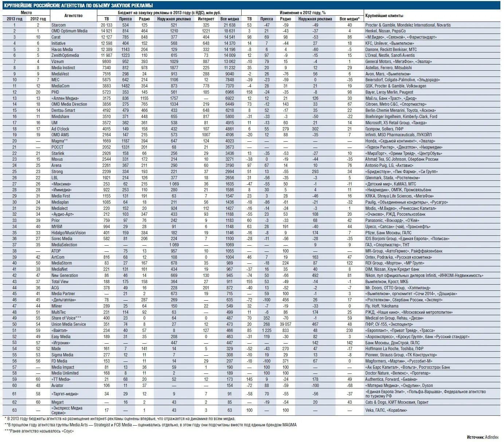Click the Megart agency cell
Screen dimensions: 504x442
(x=57, y=402)
